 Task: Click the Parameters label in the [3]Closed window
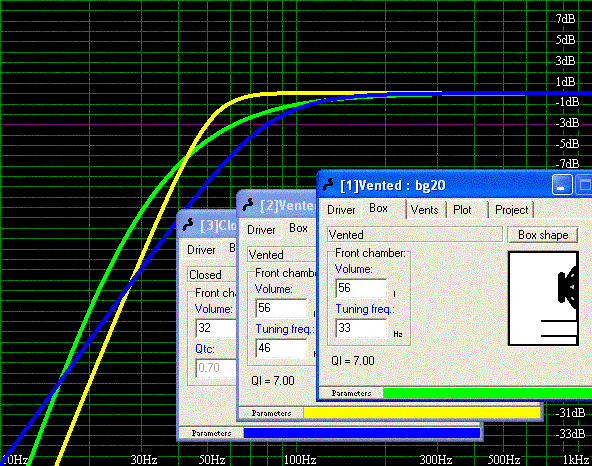[x=211, y=433]
